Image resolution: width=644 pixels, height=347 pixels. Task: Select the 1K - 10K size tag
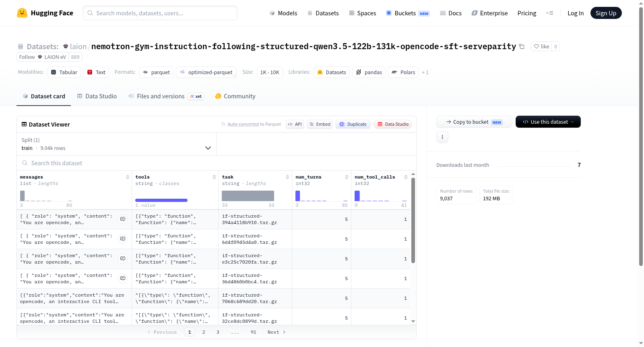pos(270,72)
